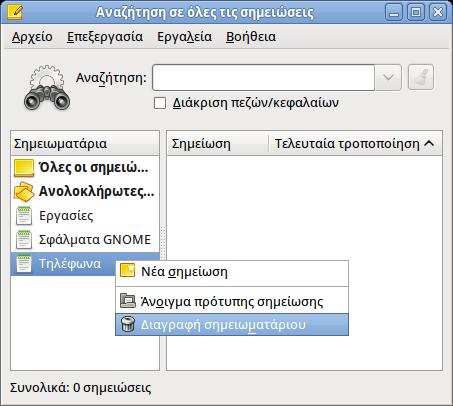Click the Tomboy app icon in title bar

coord(15,12)
